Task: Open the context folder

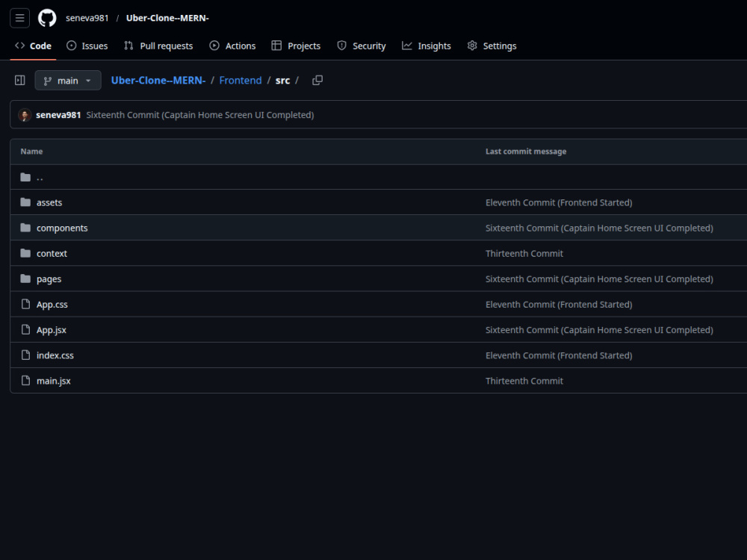Action: (52, 253)
